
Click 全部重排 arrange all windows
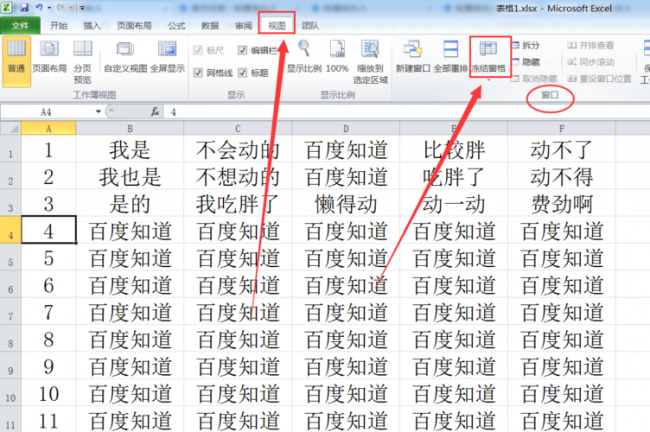pos(451,57)
